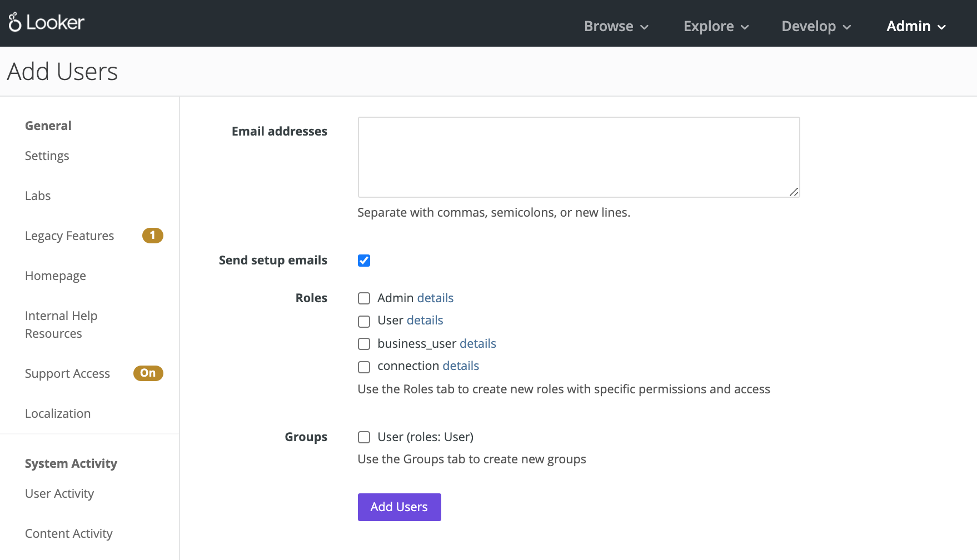Select the connection role checkbox

coord(364,367)
